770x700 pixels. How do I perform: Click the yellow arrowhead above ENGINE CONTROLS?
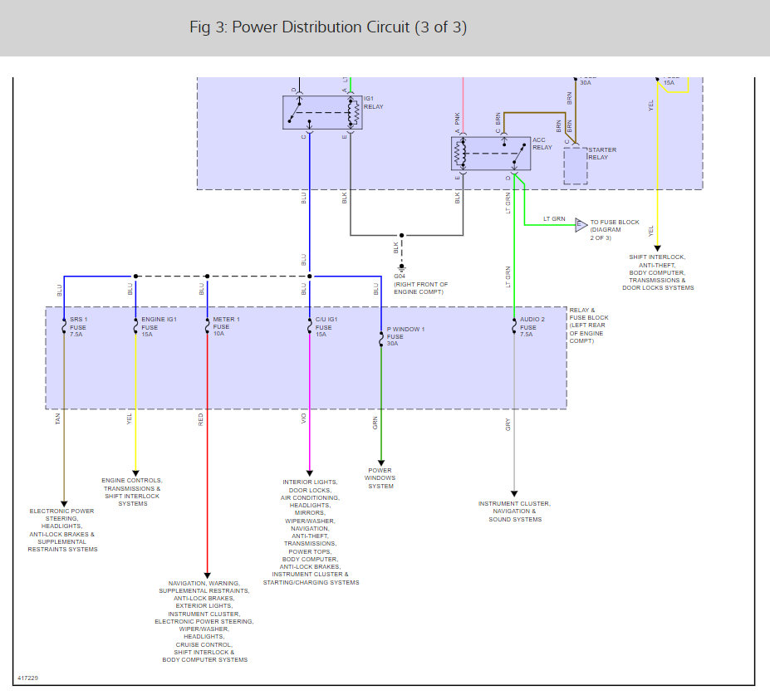(135, 473)
